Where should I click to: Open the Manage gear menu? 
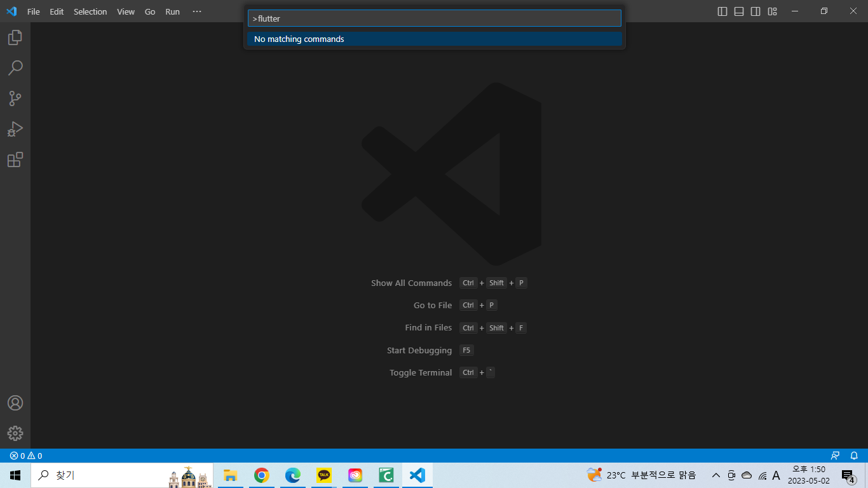(x=15, y=433)
